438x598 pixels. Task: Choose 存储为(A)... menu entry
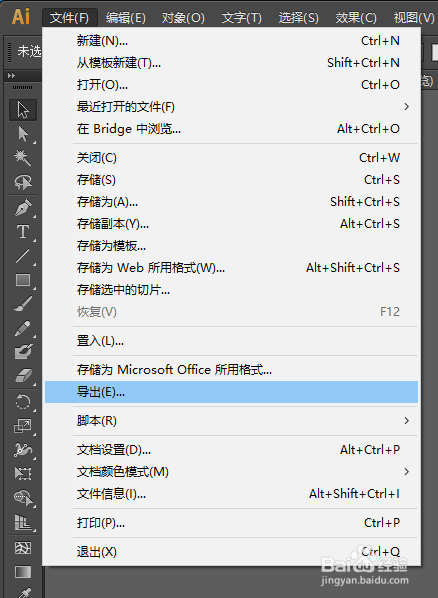tap(232, 202)
